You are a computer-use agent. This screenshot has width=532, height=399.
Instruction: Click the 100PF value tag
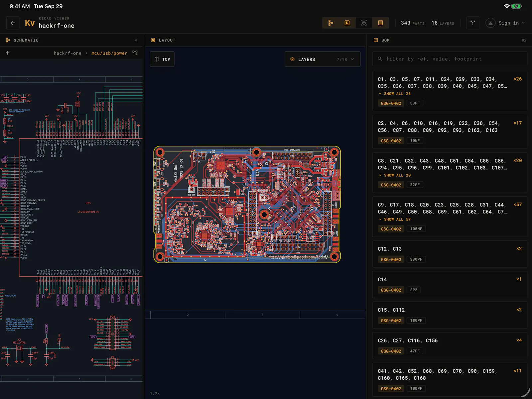(x=416, y=388)
